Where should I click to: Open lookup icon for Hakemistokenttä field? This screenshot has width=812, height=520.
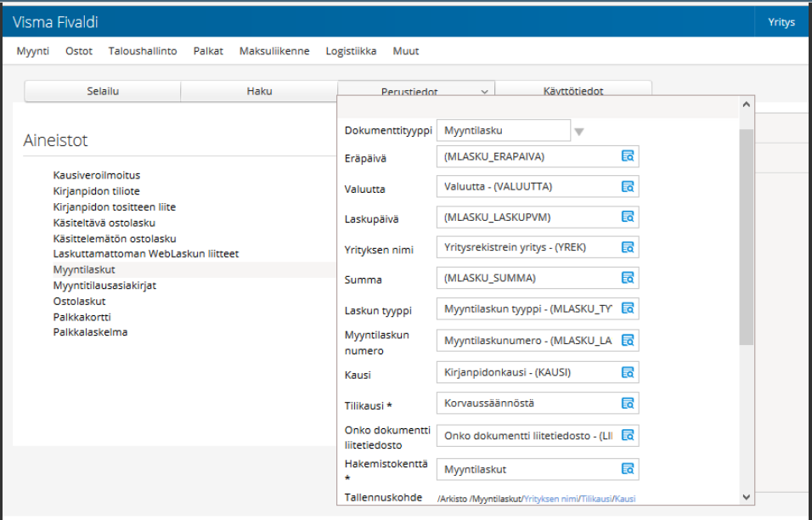[x=627, y=469]
